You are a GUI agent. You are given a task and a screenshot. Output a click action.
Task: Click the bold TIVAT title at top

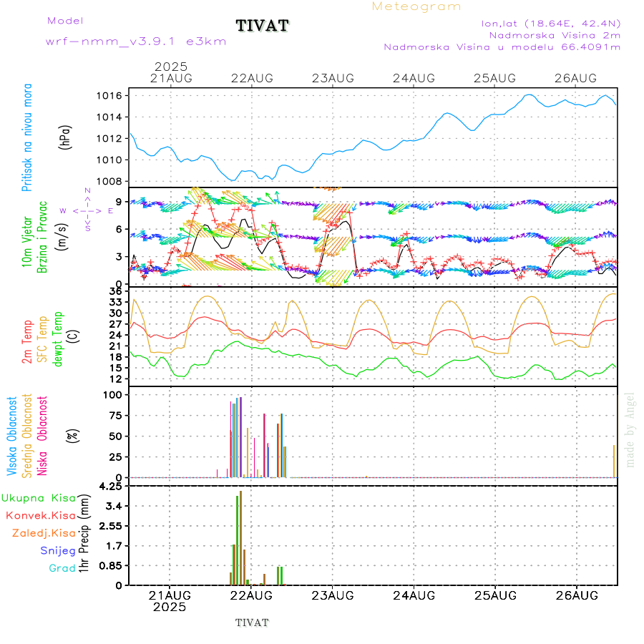click(x=263, y=26)
